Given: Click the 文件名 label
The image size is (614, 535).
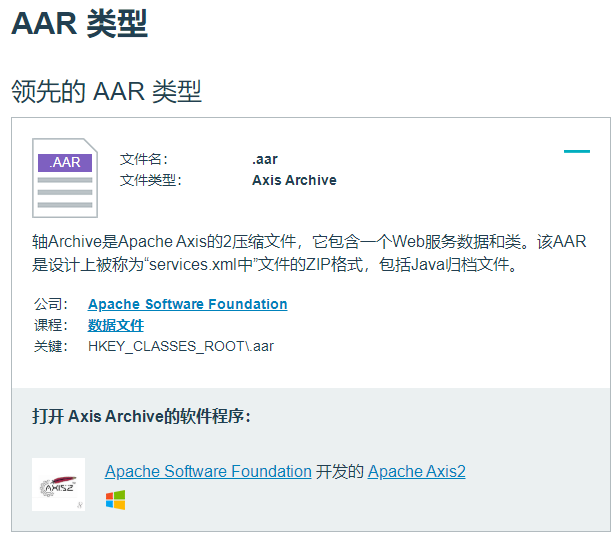Looking at the screenshot, I should (144, 159).
